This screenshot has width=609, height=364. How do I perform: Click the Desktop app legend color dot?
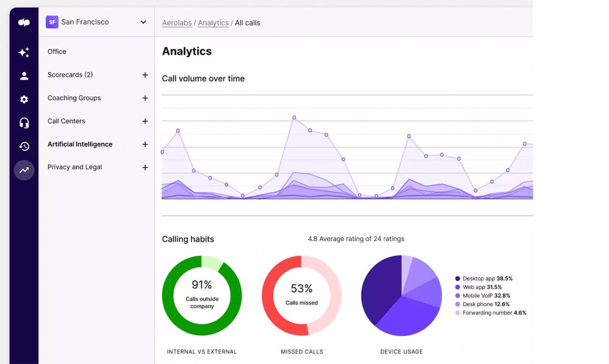(457, 279)
